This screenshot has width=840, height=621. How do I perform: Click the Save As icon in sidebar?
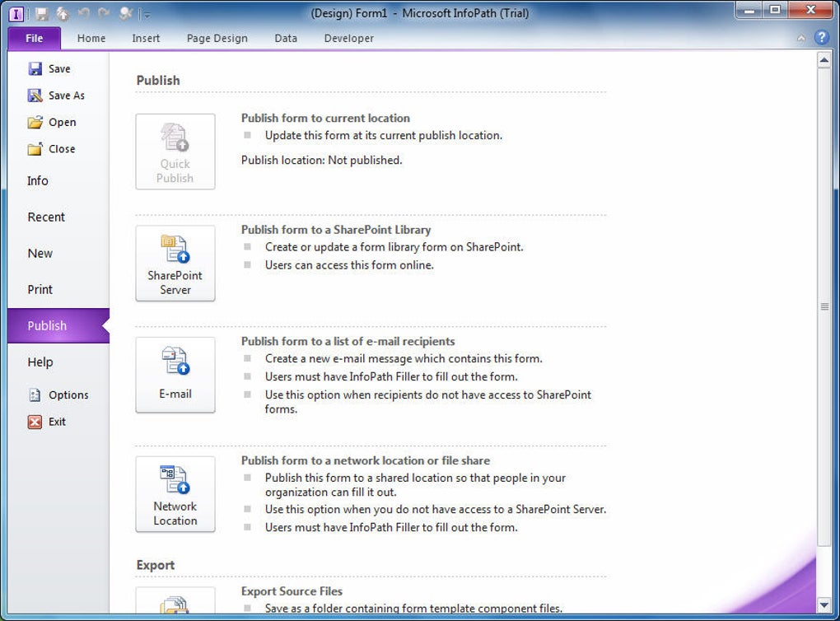35,96
